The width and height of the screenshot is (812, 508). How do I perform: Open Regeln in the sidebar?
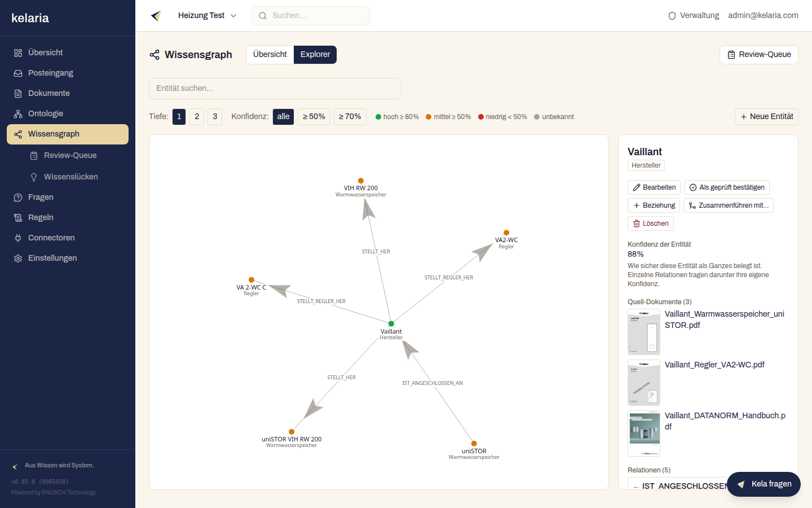[x=68, y=217]
